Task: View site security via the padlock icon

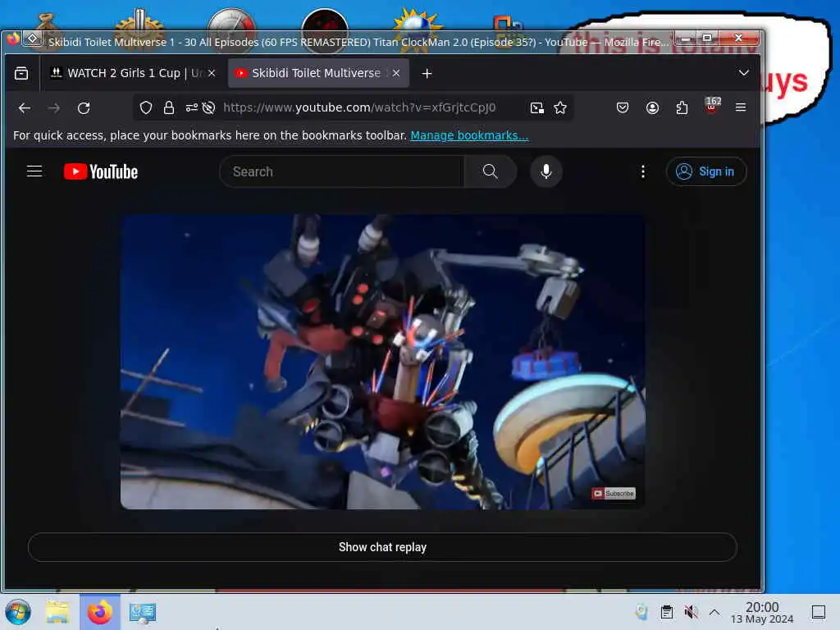Action: [x=169, y=108]
